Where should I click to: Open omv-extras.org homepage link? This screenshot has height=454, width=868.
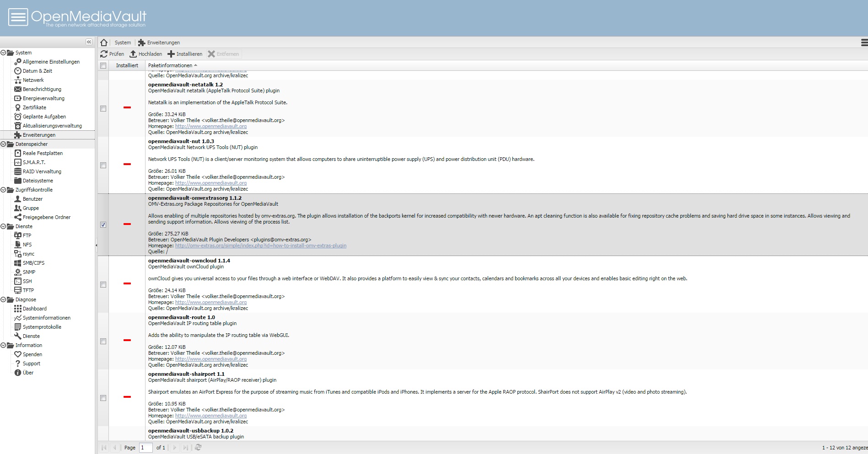pos(261,246)
